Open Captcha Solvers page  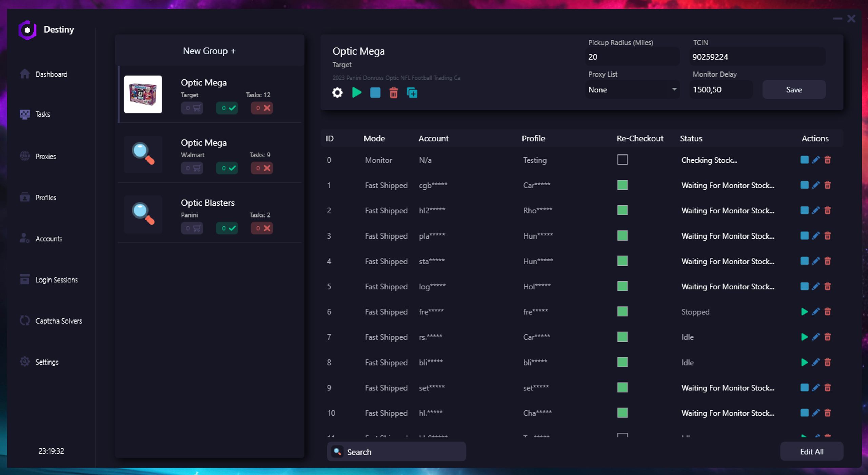[51, 321]
